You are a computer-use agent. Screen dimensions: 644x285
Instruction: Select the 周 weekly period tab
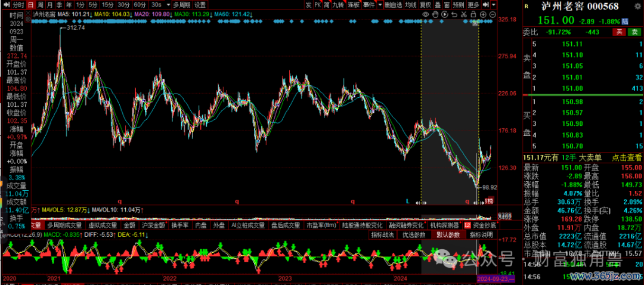click(41, 5)
